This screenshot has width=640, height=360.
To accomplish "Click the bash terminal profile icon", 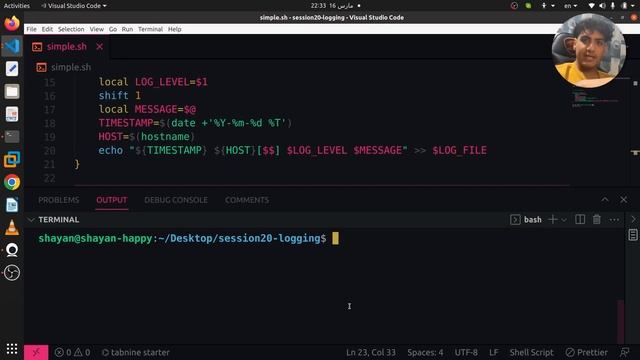I will pyautogui.click(x=515, y=220).
